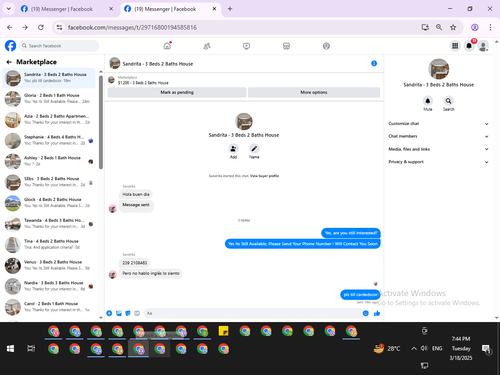Open the View buyer profile link
The width and height of the screenshot is (500, 375).
click(x=264, y=176)
